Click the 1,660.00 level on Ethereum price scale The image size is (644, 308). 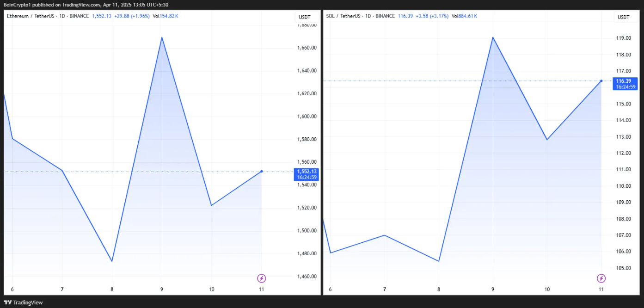click(307, 48)
